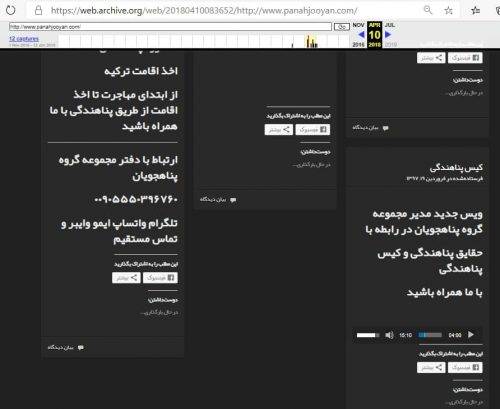500x409 pixels.
Task: Go to the next capture with the right arrow
Action: coord(388,34)
